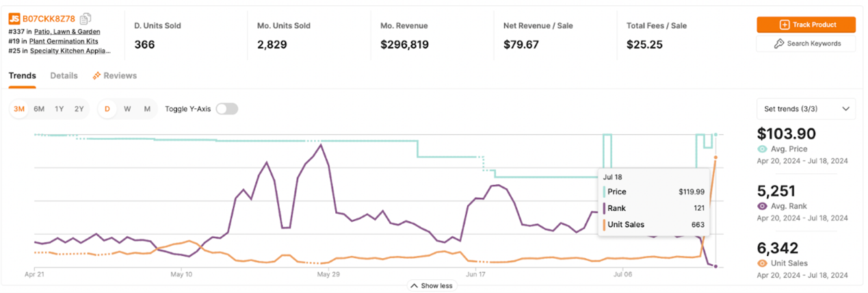Choose the 2Y time range
The width and height of the screenshot is (868, 293).
[79, 109]
